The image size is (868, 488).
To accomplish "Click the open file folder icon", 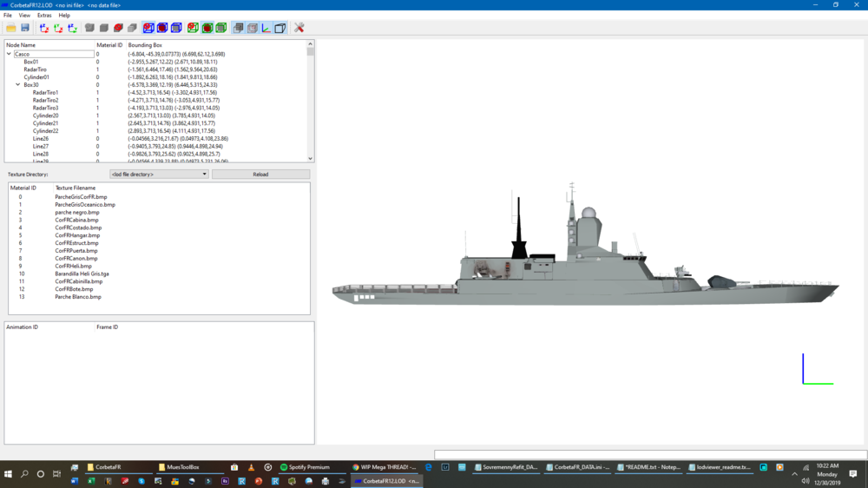I will [11, 28].
